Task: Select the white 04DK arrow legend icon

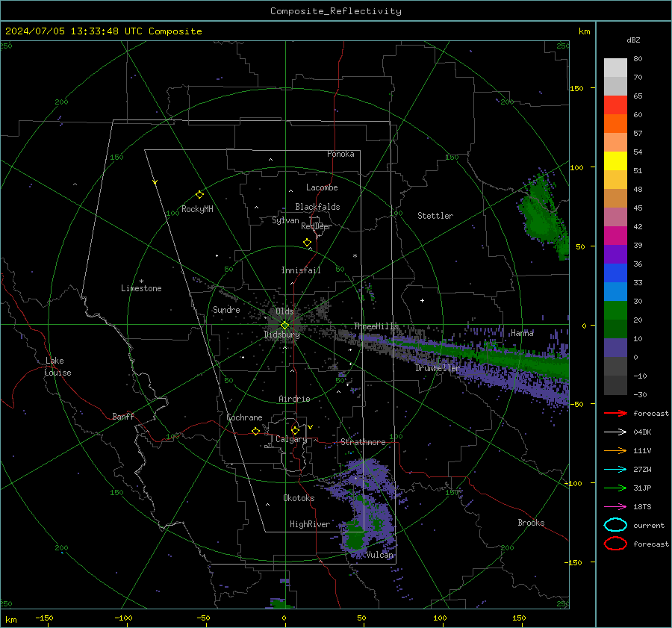Action: click(x=615, y=432)
